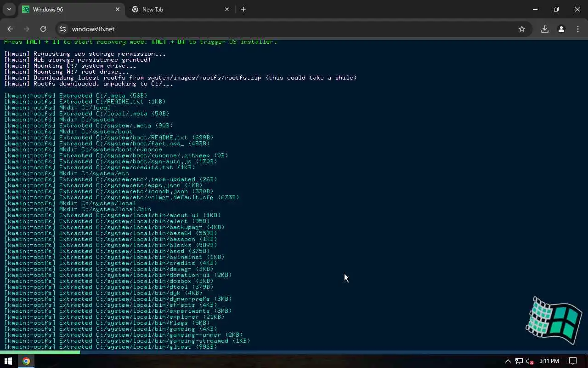588x368 pixels.
Task: Click the 'Requesting web storage permission...' line
Action: [x=85, y=54]
